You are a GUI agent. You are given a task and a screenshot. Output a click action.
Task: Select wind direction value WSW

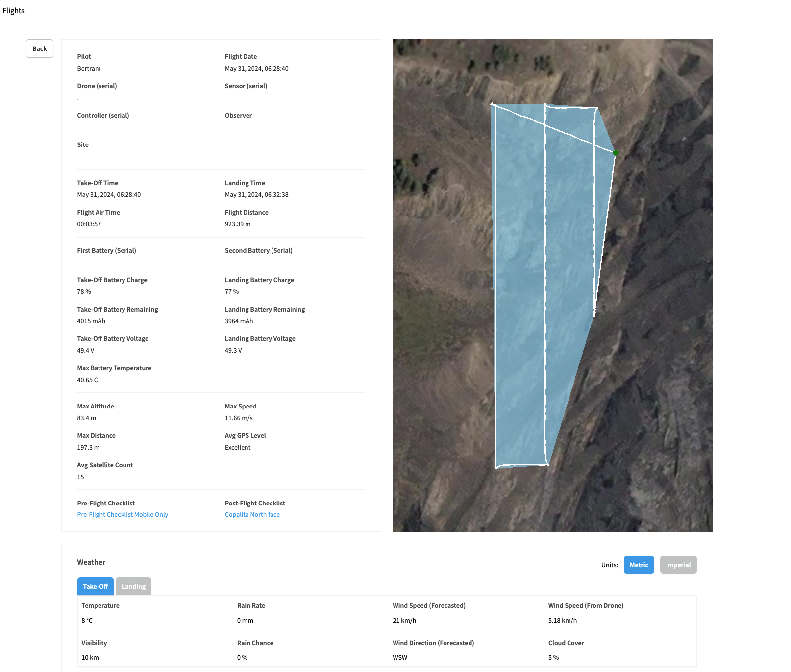(400, 658)
